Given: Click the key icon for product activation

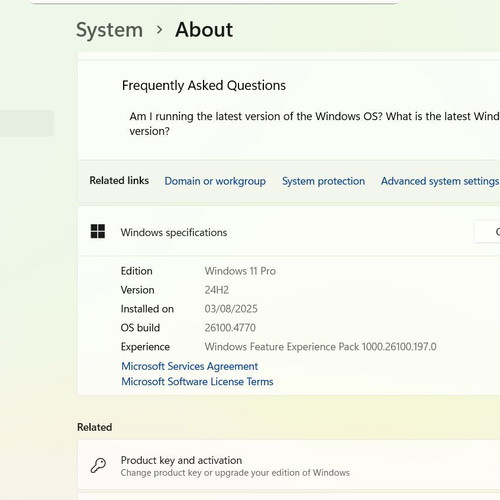Looking at the screenshot, I should [98, 465].
